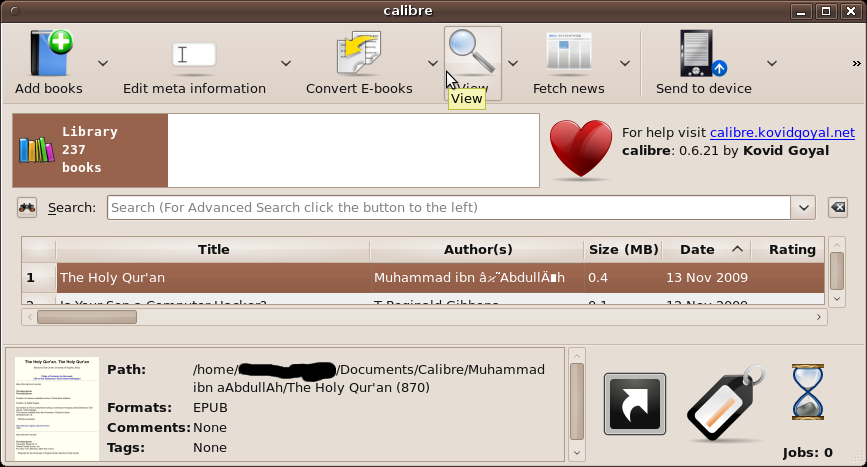The width and height of the screenshot is (867, 467).
Task: Open jobs list via hourglass icon
Action: (x=808, y=392)
